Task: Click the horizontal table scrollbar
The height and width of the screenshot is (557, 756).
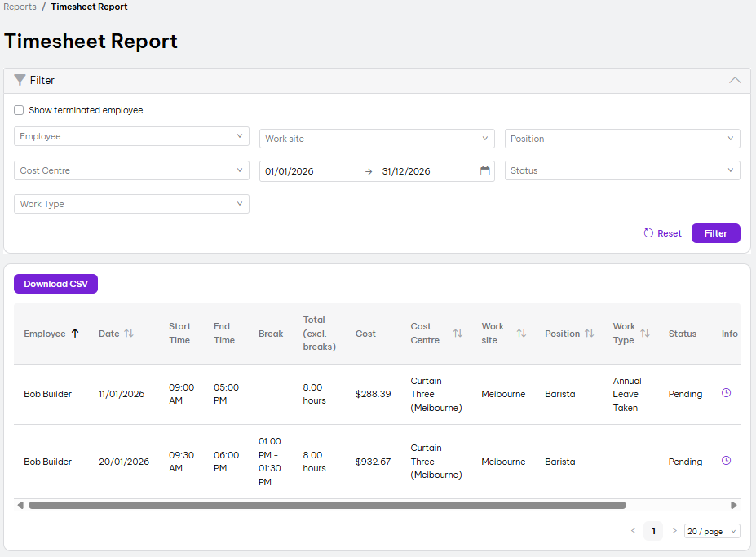Action: [x=326, y=506]
